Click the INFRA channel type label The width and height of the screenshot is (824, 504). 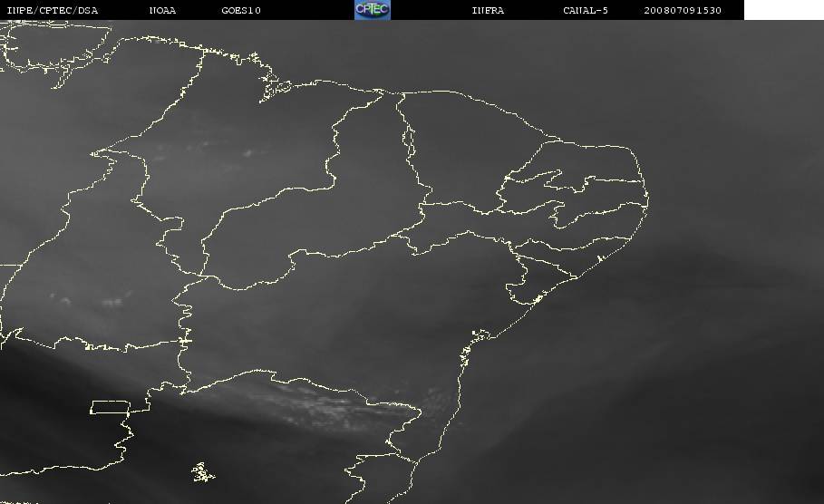pyautogui.click(x=488, y=10)
